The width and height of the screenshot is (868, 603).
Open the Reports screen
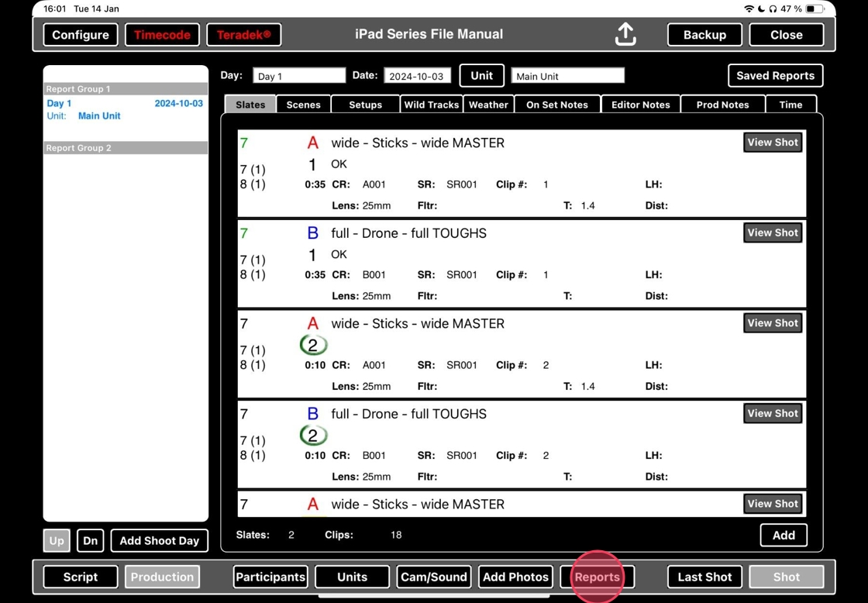click(598, 577)
